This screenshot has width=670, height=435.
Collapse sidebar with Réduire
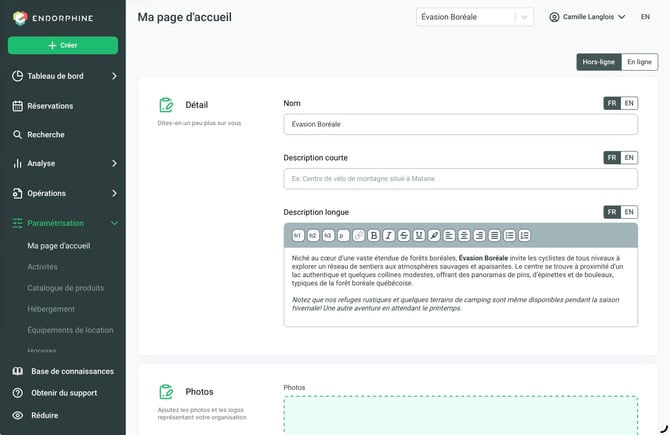pos(44,415)
